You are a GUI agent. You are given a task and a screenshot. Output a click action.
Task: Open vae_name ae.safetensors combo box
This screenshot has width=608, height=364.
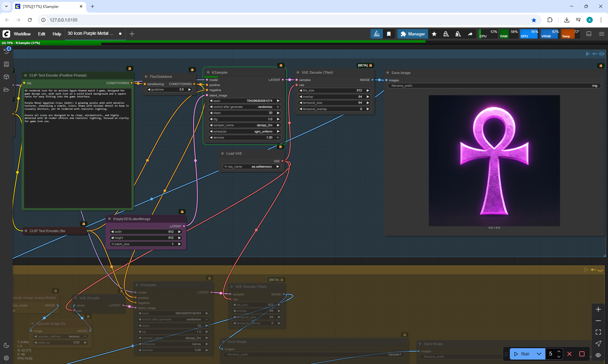point(252,167)
